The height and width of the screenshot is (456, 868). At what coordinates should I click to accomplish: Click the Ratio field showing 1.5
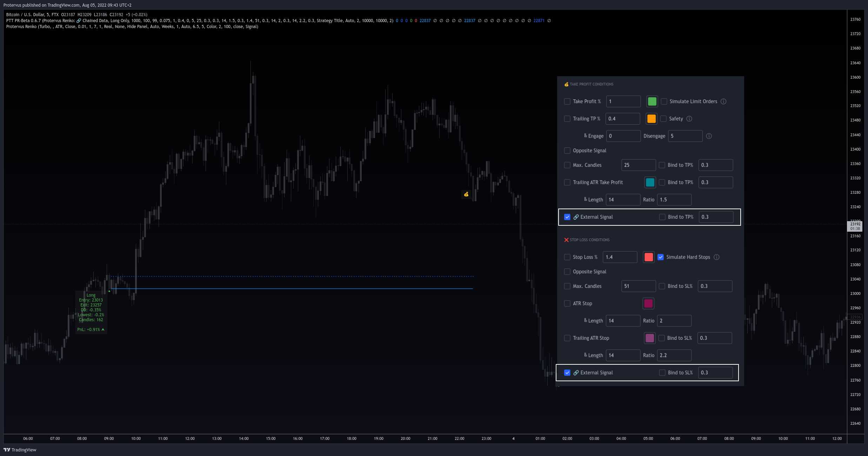pos(674,200)
